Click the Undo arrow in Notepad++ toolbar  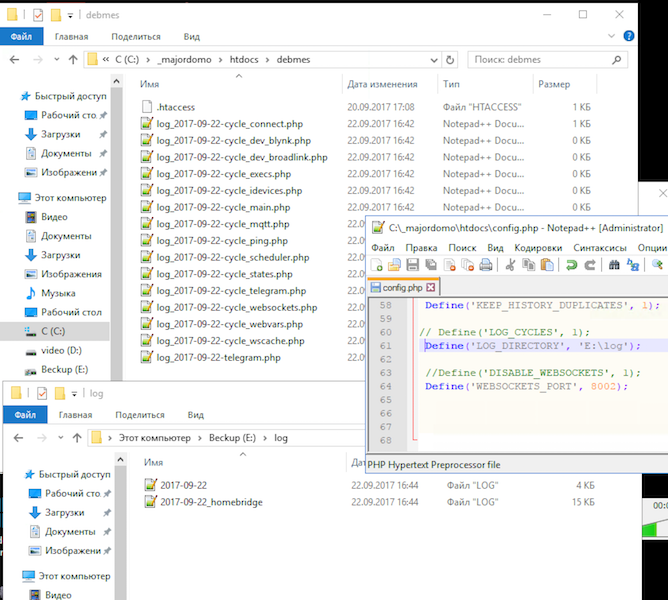click(x=571, y=265)
